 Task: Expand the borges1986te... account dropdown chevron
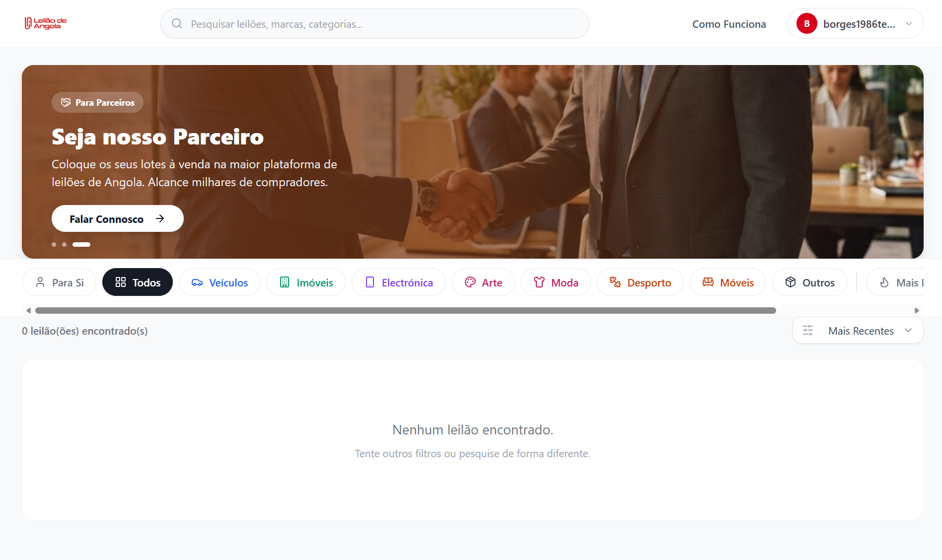(x=909, y=24)
